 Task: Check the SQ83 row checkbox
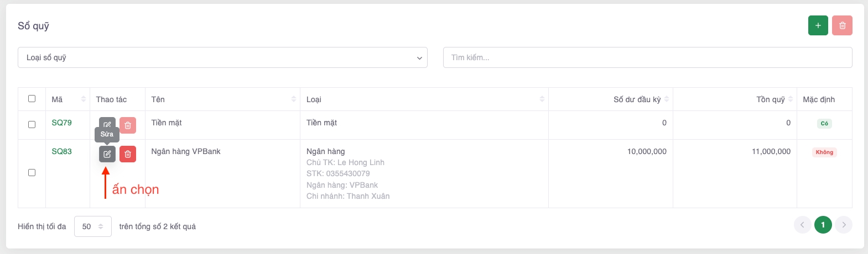tap(32, 173)
